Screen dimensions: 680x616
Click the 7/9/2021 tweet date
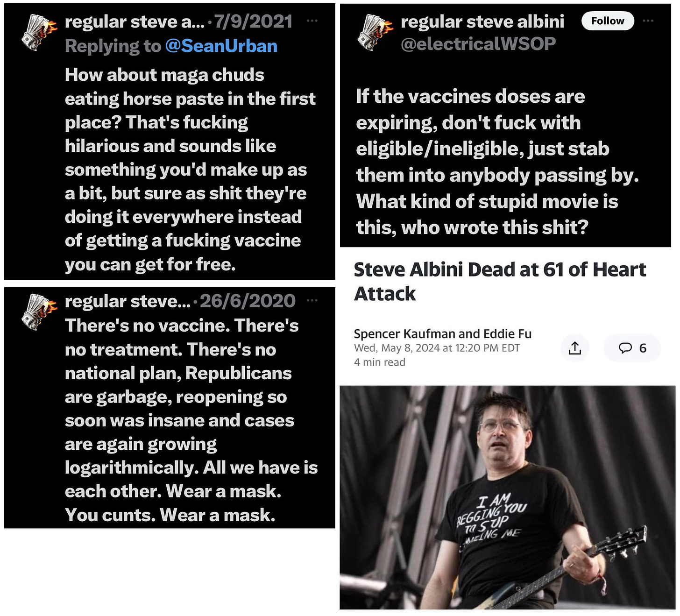pyautogui.click(x=254, y=21)
